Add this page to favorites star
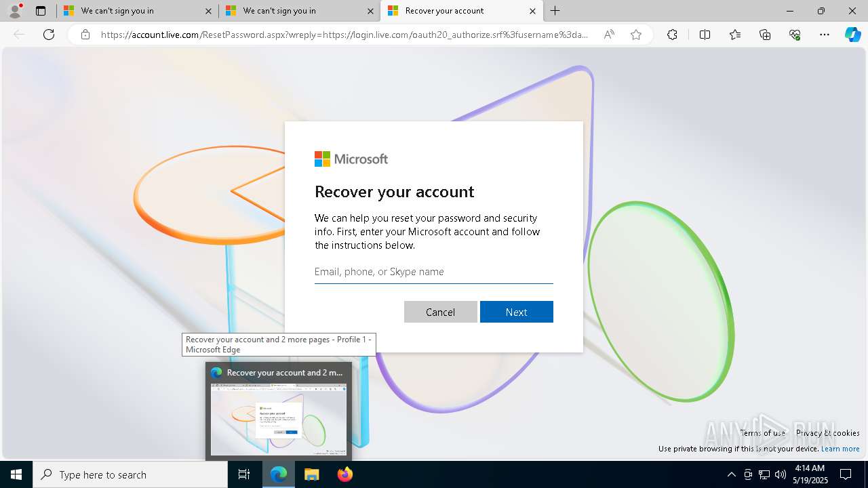Screen dimensions: 868x488 636,35
